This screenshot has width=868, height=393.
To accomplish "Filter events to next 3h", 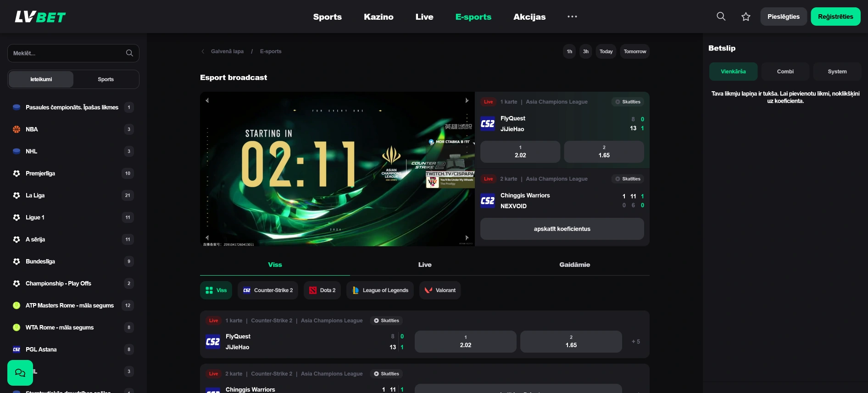I will (586, 51).
